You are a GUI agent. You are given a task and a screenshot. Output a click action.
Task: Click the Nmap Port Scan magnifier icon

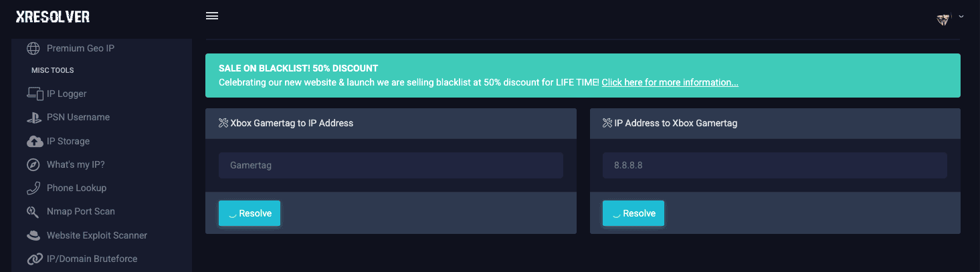click(33, 212)
